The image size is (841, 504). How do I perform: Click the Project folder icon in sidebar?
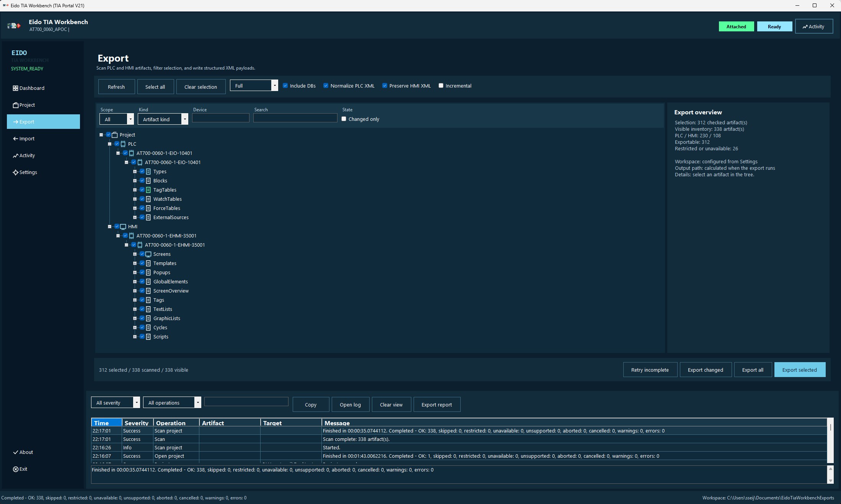(x=15, y=105)
